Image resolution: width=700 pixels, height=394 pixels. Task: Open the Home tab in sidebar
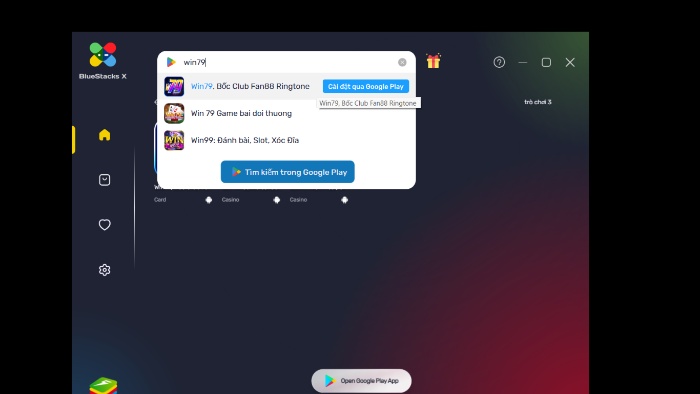pyautogui.click(x=104, y=135)
